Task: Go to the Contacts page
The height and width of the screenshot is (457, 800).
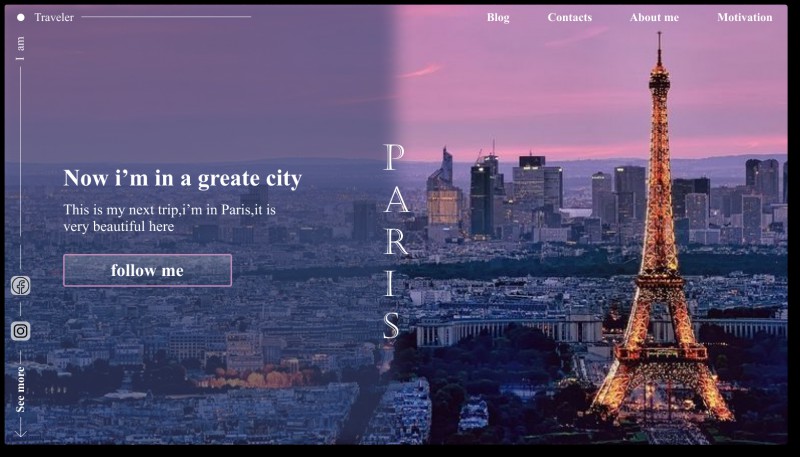Action: coord(569,17)
